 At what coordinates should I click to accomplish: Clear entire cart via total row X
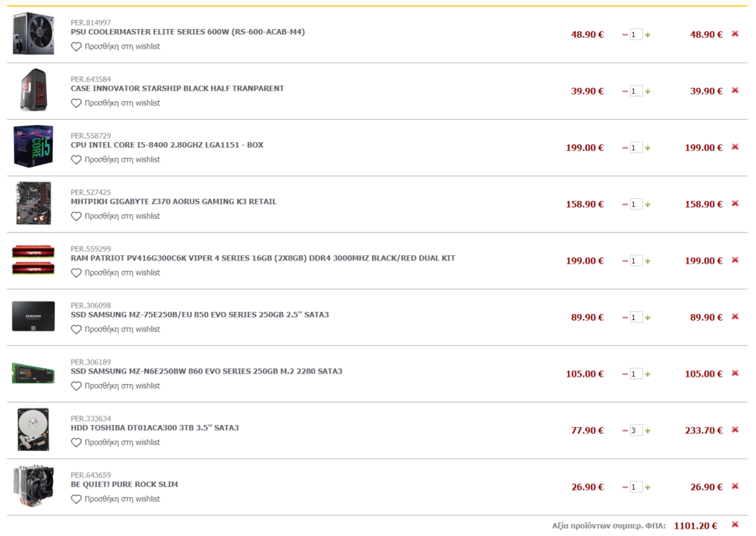click(x=735, y=524)
